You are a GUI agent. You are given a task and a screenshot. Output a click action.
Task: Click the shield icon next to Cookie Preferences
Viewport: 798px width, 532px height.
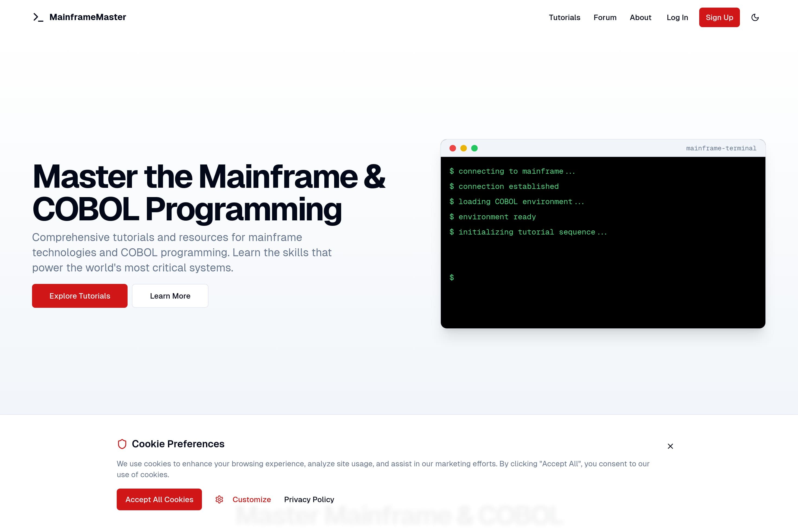[122, 444]
